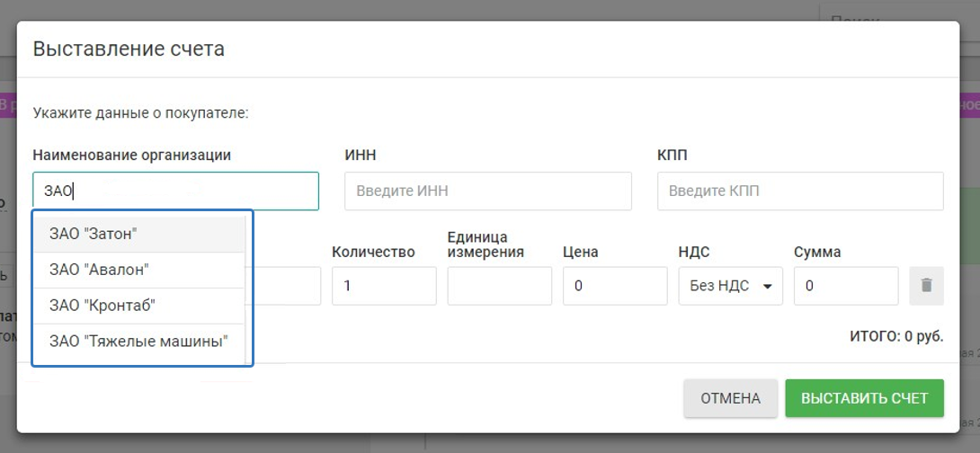Click the green ВЫСТАВИТЬ СЧЕТ button
This screenshot has width=980, height=453.
[864, 398]
